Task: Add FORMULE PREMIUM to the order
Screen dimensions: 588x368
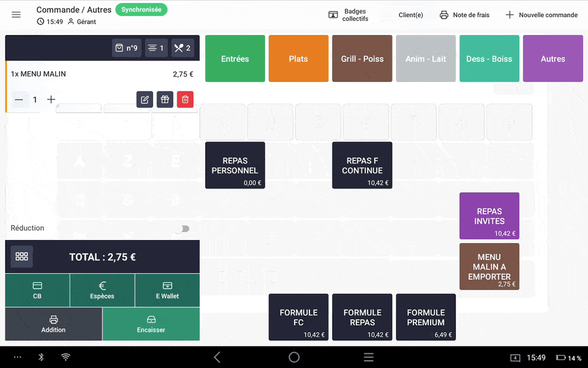Action: tap(426, 317)
